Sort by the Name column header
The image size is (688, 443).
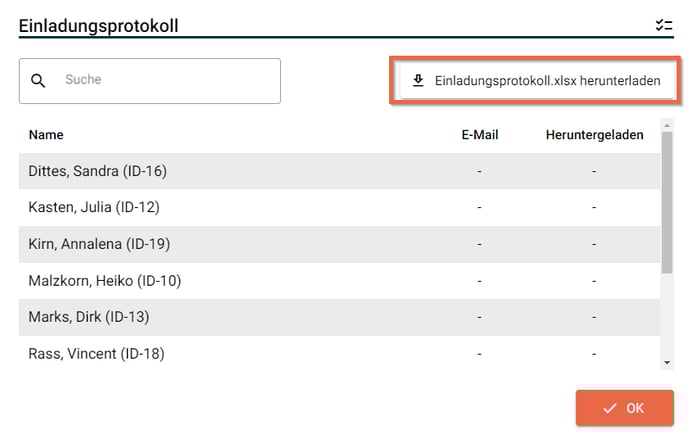coord(46,135)
